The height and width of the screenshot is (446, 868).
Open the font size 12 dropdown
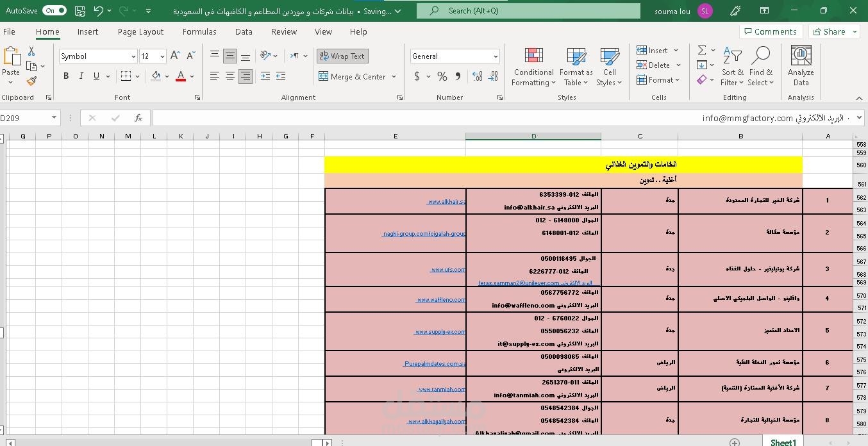point(162,56)
